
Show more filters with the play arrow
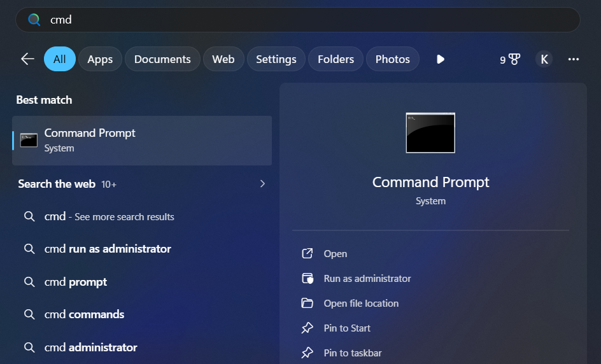[x=441, y=59]
